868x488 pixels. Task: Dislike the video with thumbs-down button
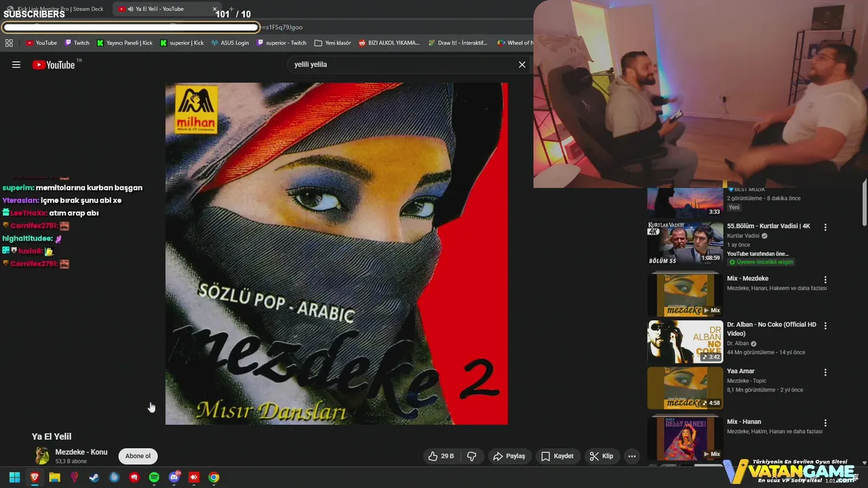tap(472, 456)
